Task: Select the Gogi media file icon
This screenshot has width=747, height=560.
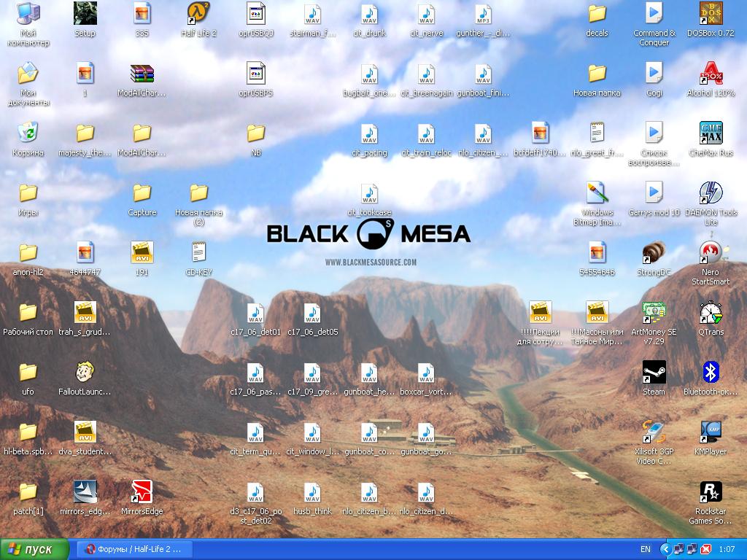Action: [x=654, y=74]
